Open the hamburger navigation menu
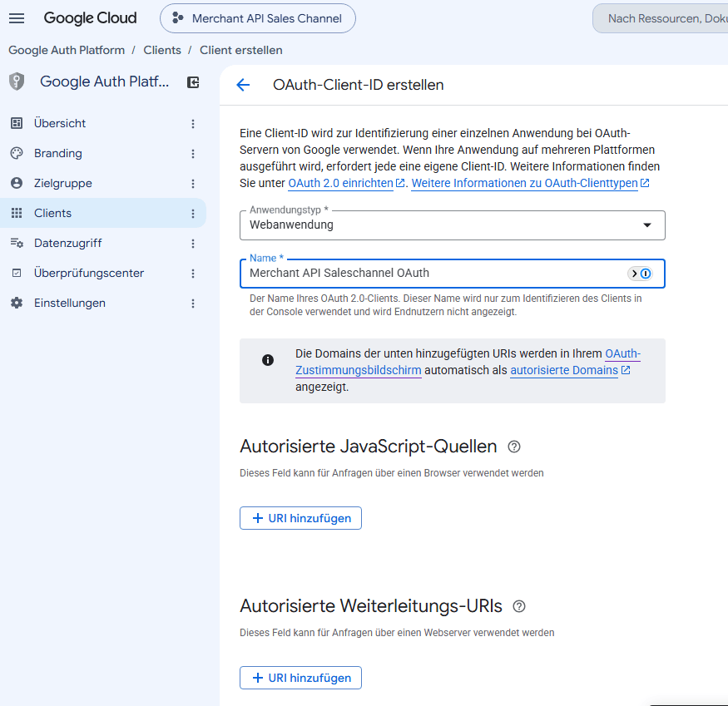 (x=17, y=18)
